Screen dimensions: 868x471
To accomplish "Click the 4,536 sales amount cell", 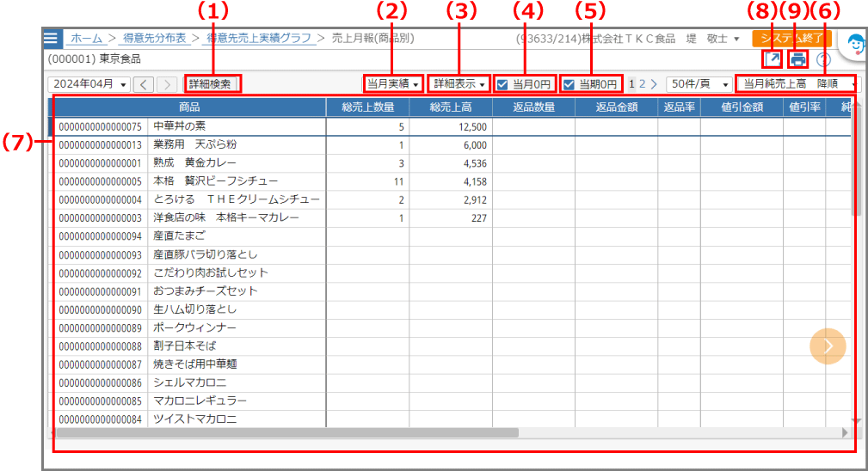I will 451,163.
